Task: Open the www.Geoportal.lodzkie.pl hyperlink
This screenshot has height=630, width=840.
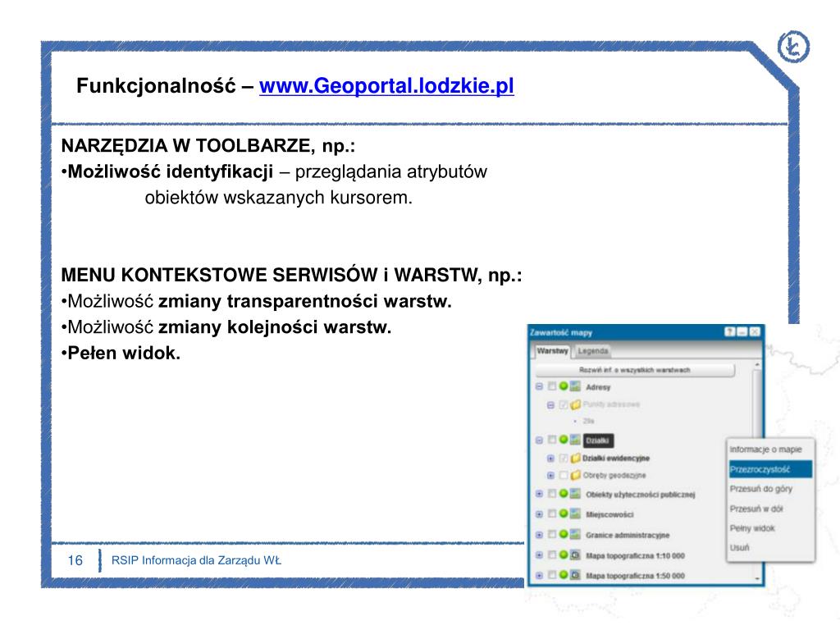Action: [386, 85]
